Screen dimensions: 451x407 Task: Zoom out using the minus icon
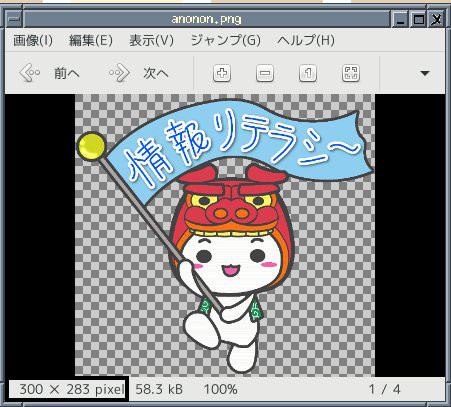pos(265,73)
